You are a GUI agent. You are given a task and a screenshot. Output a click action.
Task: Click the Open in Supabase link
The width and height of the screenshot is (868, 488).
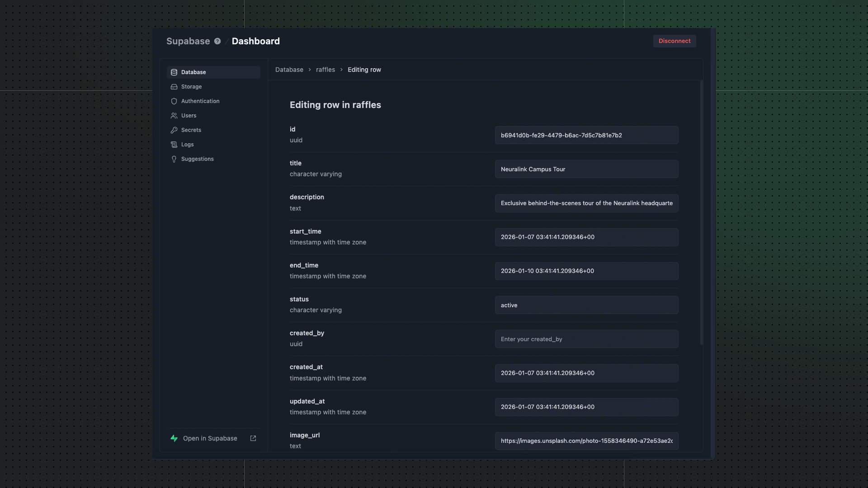coord(210,438)
